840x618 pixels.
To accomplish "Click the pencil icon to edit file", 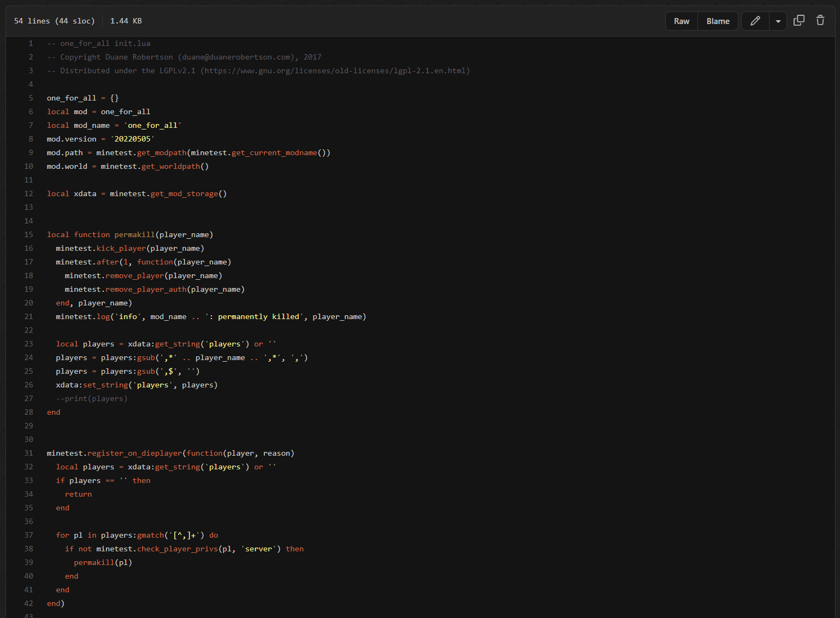I will [x=755, y=21].
